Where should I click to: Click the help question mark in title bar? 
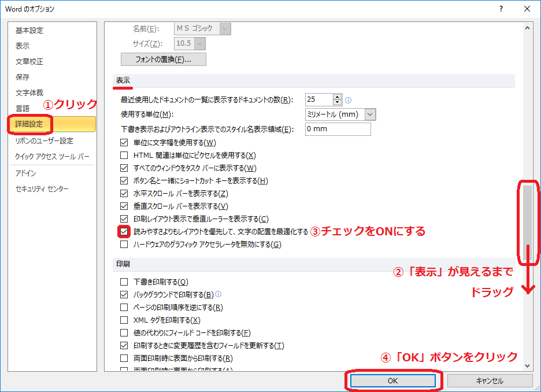pyautogui.click(x=501, y=9)
